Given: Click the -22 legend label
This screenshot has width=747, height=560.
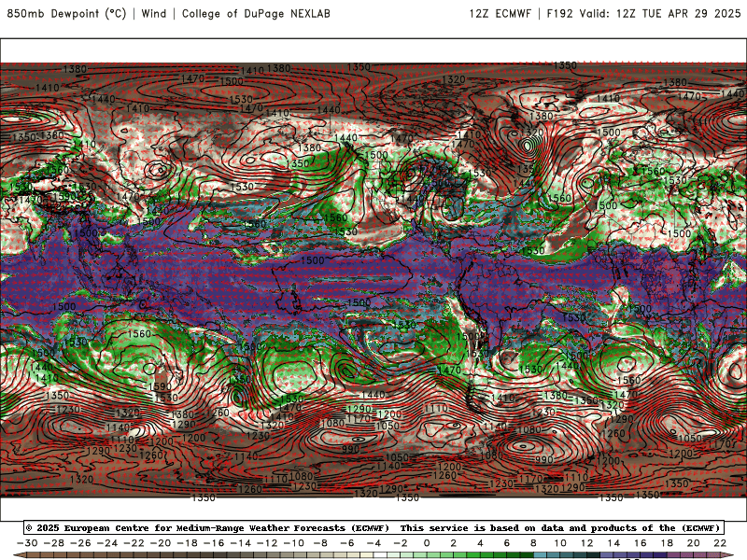Looking at the screenshot, I should click(134, 543).
